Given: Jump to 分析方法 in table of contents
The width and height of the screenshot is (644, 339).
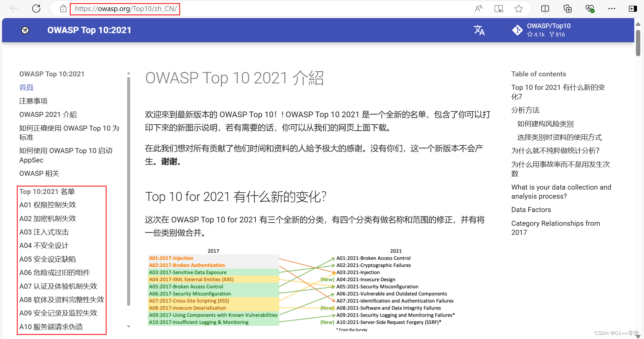Looking at the screenshot, I should (x=525, y=110).
